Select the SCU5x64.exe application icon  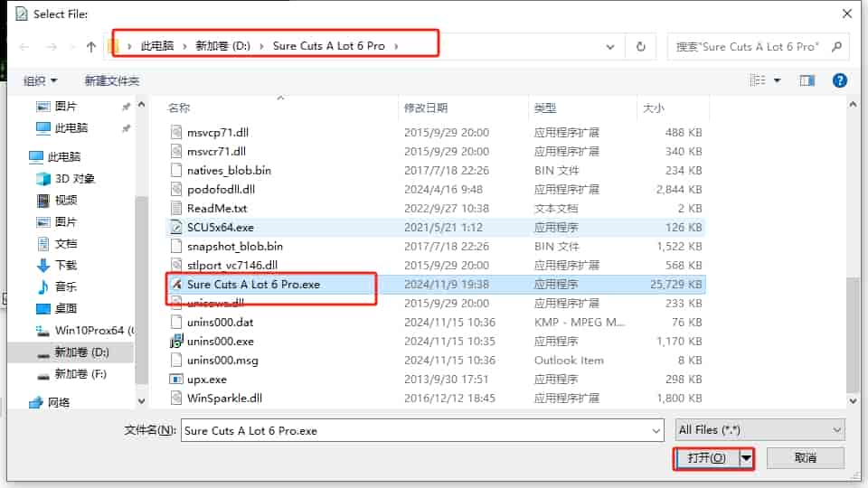(x=176, y=227)
